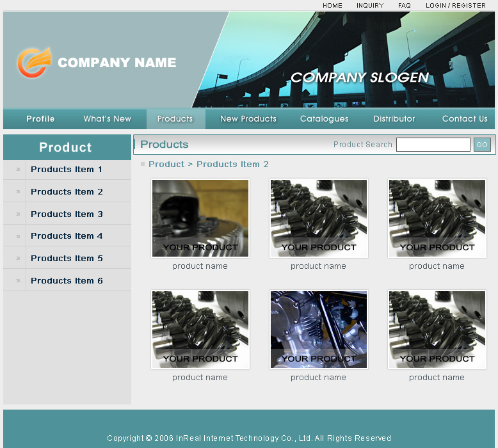Open the Catalogues section
498x448 pixels.
point(325,119)
